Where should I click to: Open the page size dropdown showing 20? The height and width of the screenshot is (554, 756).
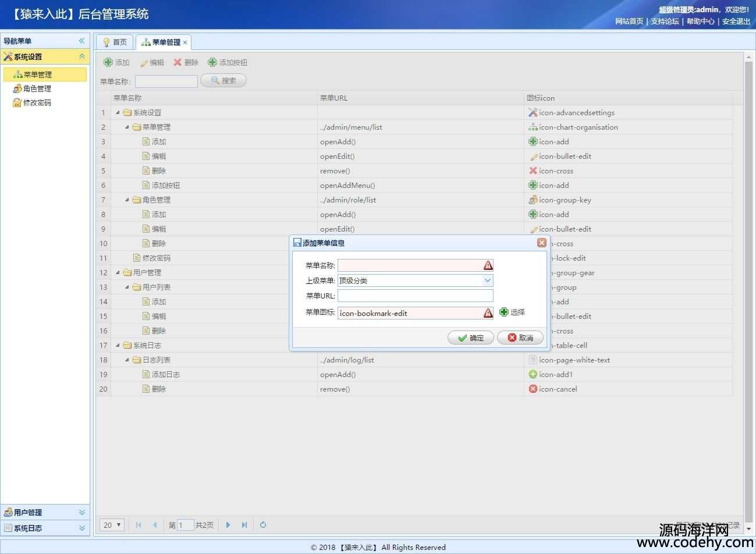[x=112, y=525]
